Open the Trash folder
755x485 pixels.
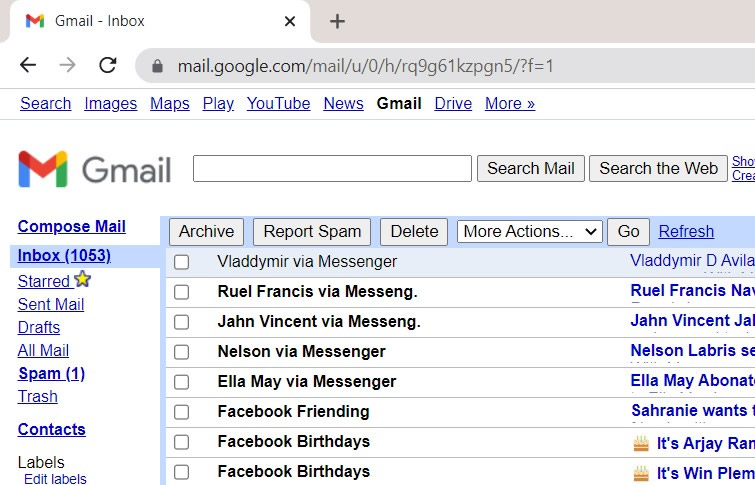click(x=38, y=397)
